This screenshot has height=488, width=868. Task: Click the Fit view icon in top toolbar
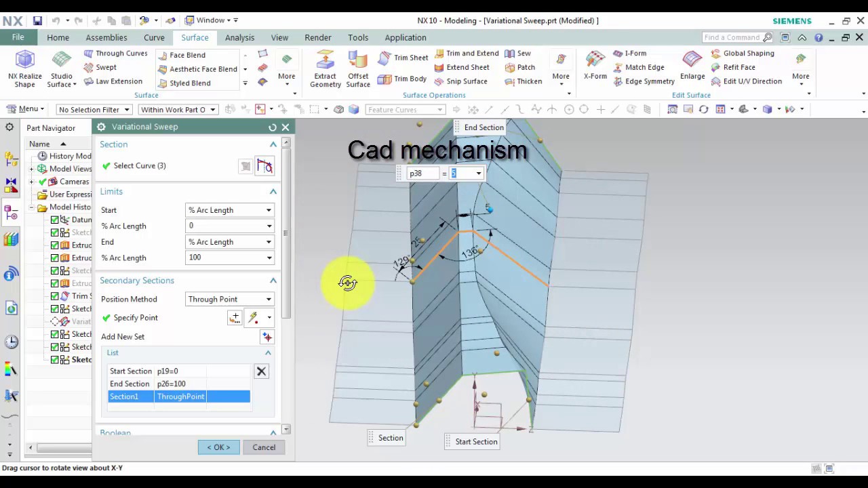coord(672,109)
